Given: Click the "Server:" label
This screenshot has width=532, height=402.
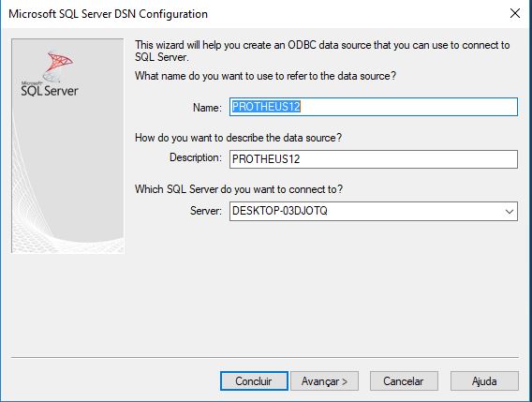Looking at the screenshot, I should point(206,211).
